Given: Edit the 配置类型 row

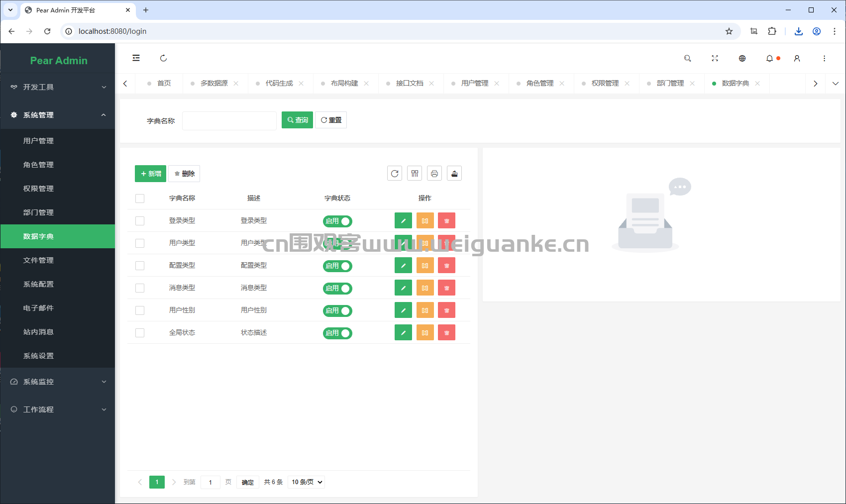Looking at the screenshot, I should [x=403, y=265].
